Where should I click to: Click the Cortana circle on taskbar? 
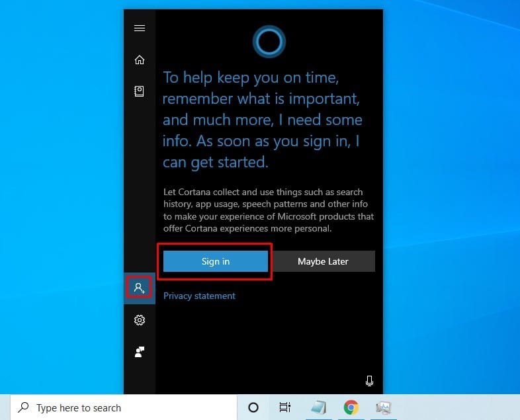253,407
